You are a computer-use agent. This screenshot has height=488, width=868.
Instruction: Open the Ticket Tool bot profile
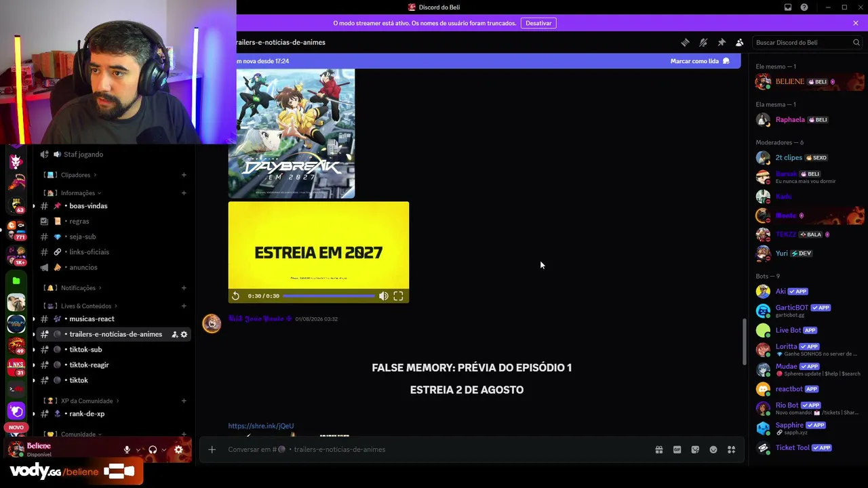coord(808,448)
